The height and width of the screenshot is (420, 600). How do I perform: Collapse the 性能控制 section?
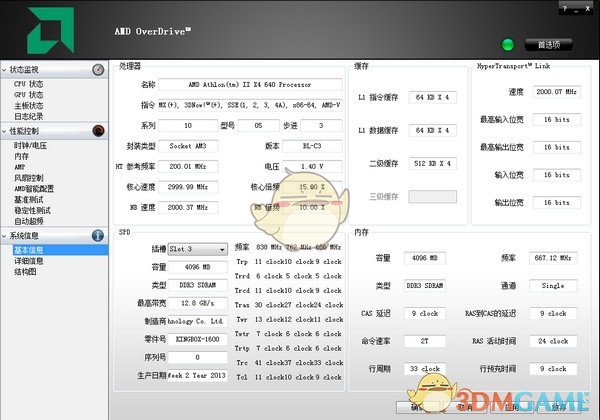pos(4,131)
